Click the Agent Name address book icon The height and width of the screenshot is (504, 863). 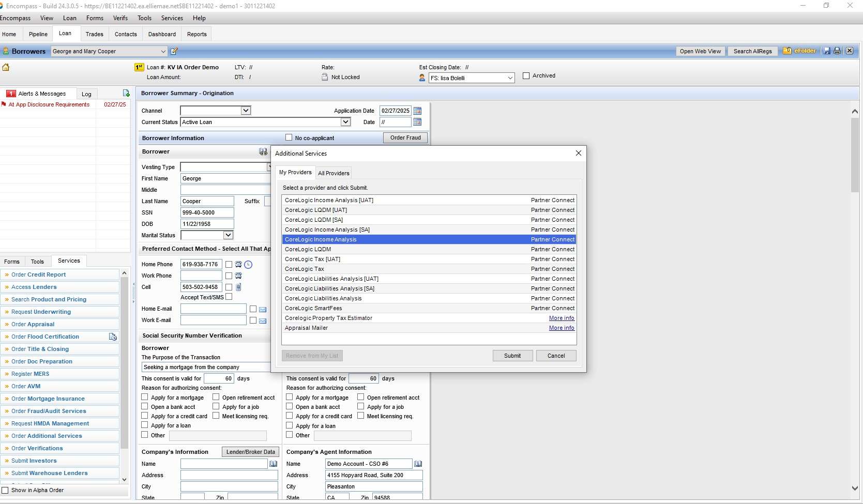(x=418, y=464)
